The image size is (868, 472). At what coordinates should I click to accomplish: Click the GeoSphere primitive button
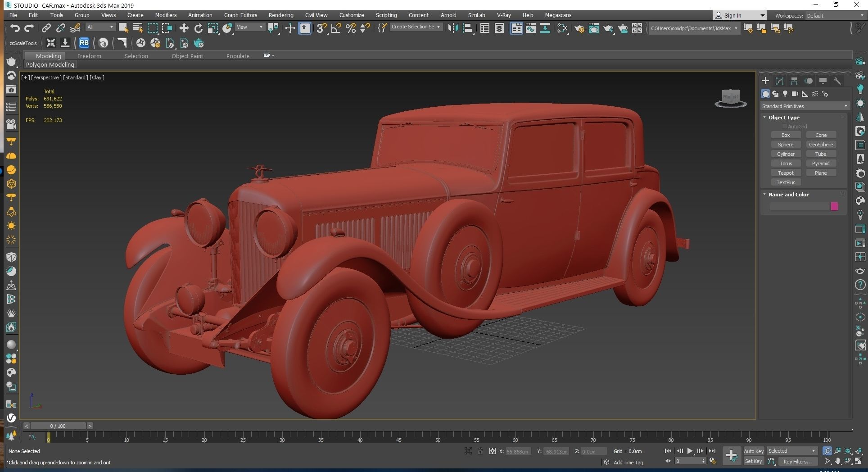(821, 145)
